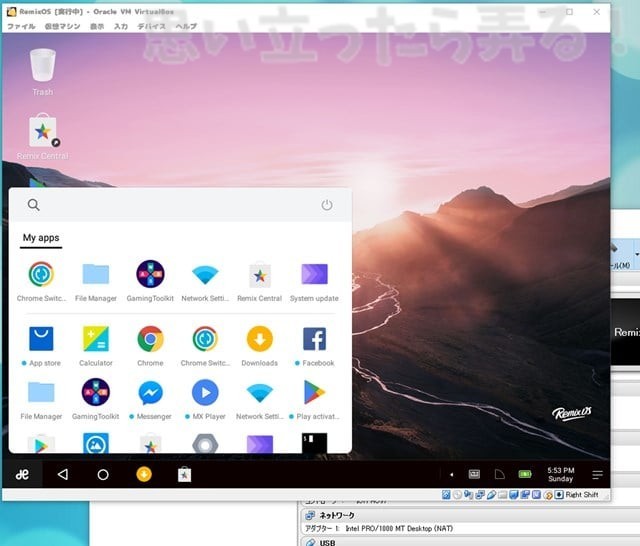Click the launcher search field
The width and height of the screenshot is (640, 546).
pos(180,205)
